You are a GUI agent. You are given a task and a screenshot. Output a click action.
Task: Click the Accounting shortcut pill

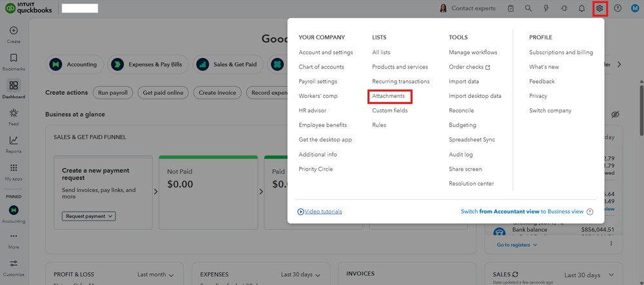(x=74, y=64)
